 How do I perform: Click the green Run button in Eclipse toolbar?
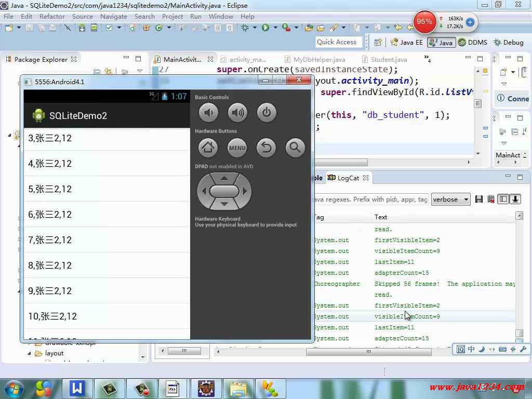(265, 28)
